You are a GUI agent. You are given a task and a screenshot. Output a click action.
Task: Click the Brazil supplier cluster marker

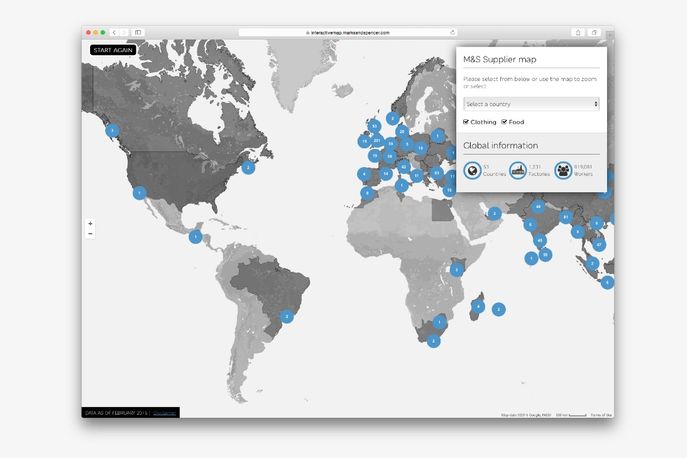[x=286, y=316]
